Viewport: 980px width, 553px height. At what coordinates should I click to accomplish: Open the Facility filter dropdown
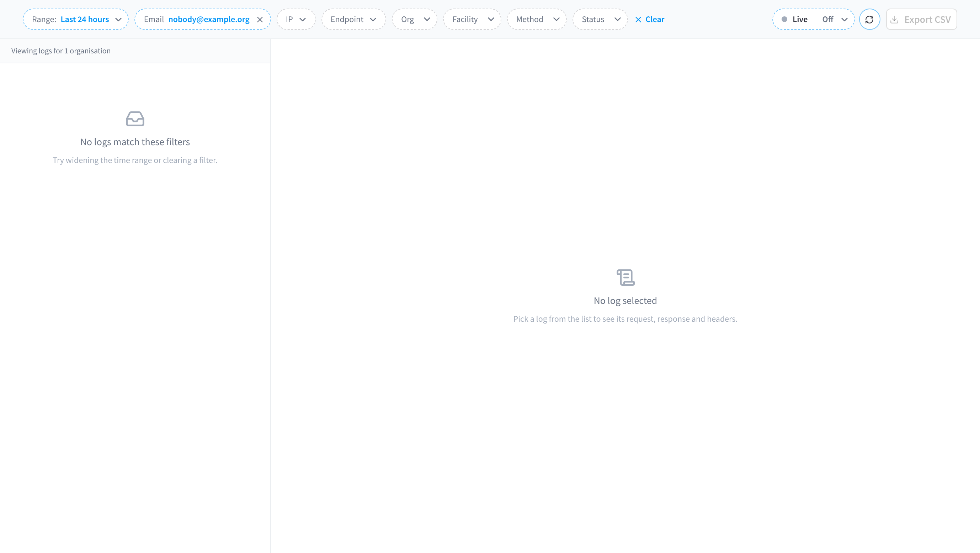coord(472,20)
